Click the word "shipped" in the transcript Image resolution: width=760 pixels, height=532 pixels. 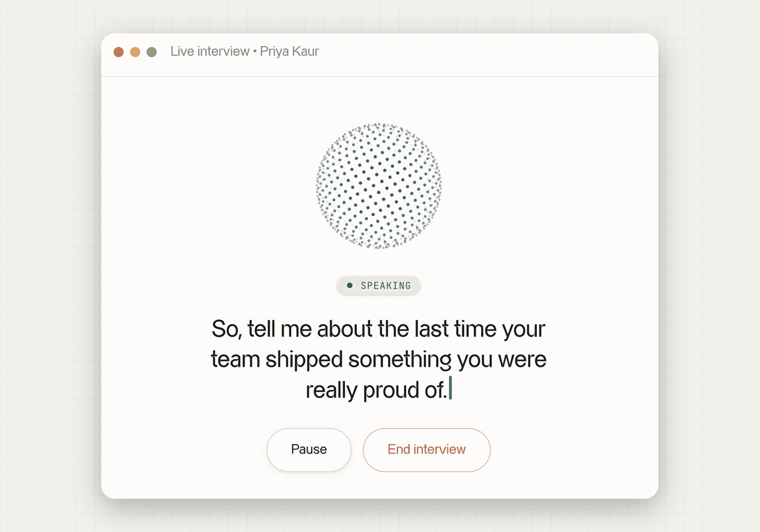pos(304,360)
